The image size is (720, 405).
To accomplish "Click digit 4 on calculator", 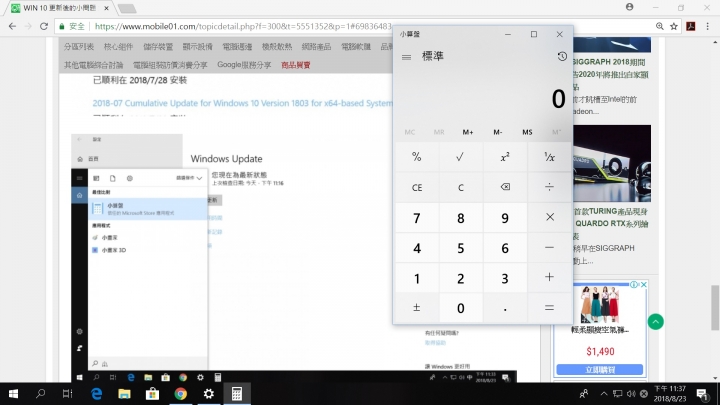I will coord(416,248).
